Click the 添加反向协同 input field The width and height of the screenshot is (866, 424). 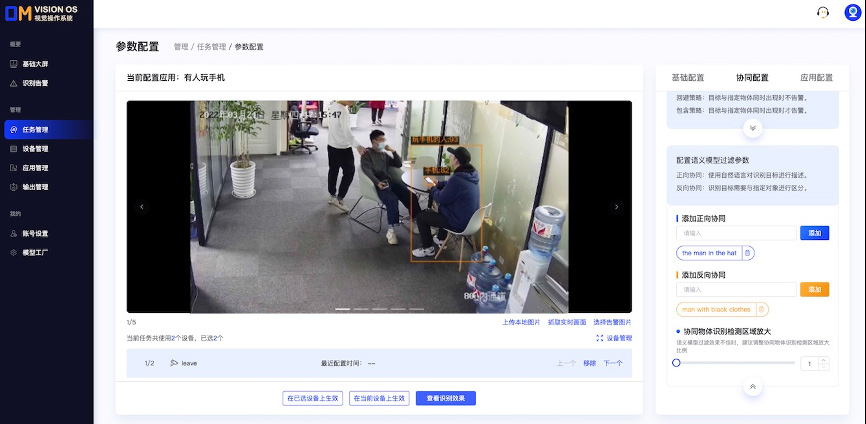[x=736, y=289]
